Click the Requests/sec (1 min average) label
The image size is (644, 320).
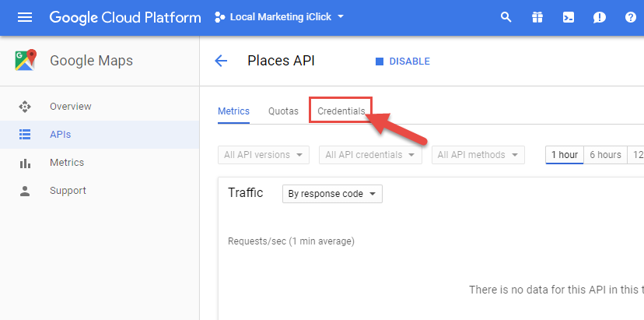point(291,241)
